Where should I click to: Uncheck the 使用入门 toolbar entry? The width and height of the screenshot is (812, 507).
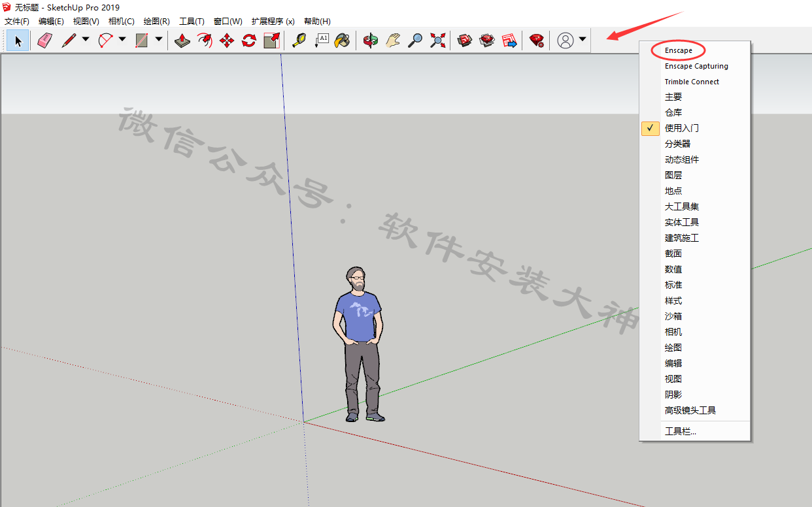(695, 128)
